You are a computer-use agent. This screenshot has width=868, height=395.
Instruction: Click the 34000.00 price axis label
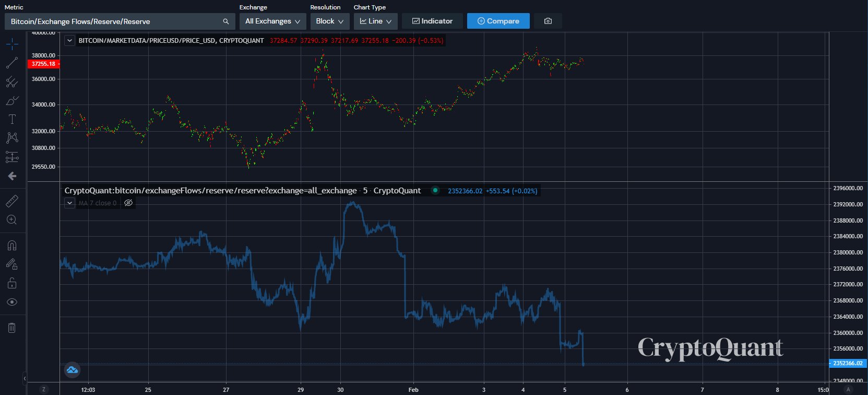pos(43,104)
